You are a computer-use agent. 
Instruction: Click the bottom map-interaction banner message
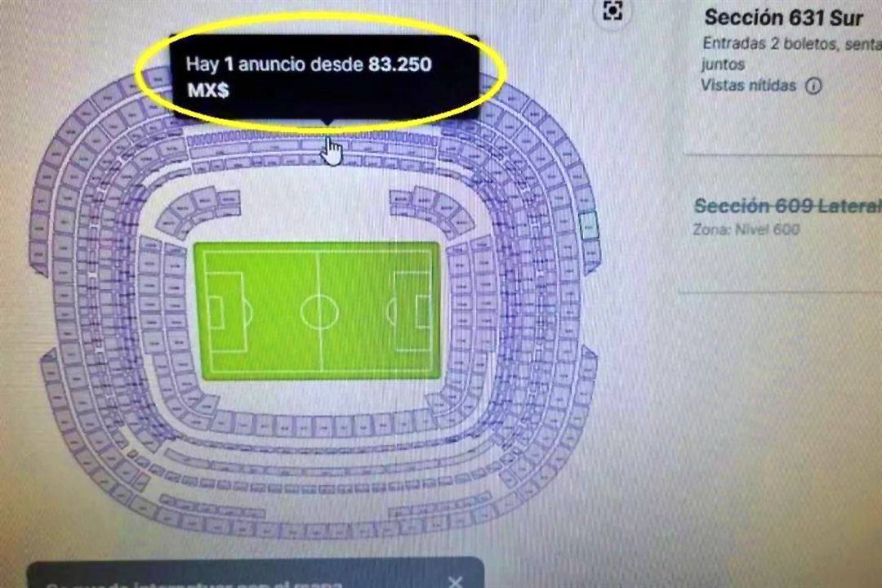click(194, 583)
